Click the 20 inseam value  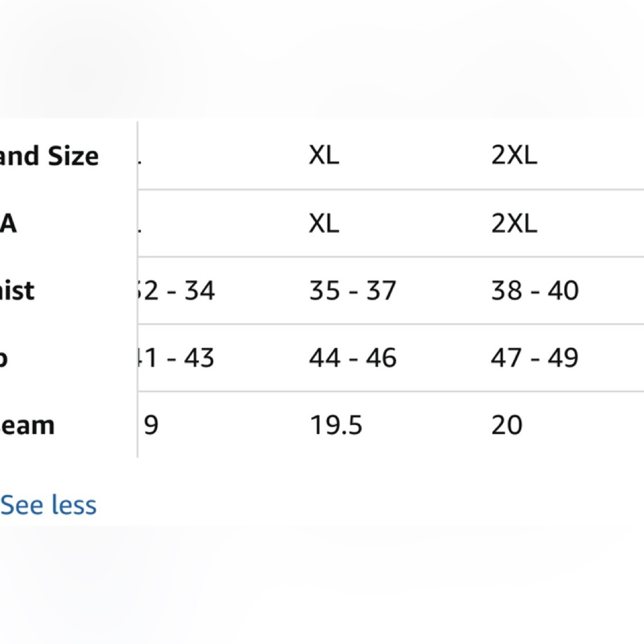[x=507, y=424]
